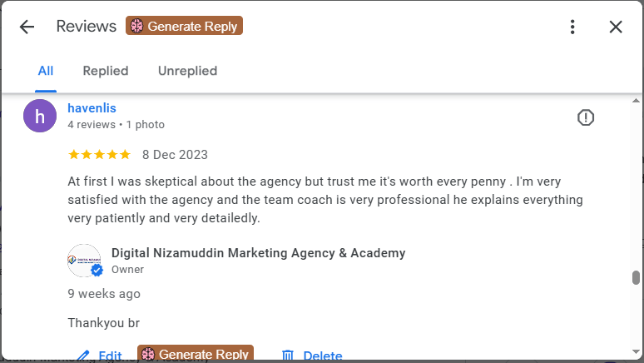Click the blue verified badge on owner logo

(97, 271)
